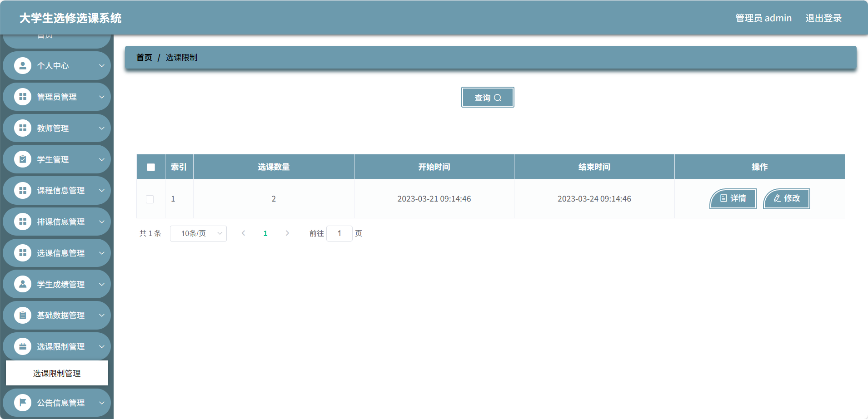868x419 pixels.
Task: Click 退出登录 in top bar
Action: (823, 18)
